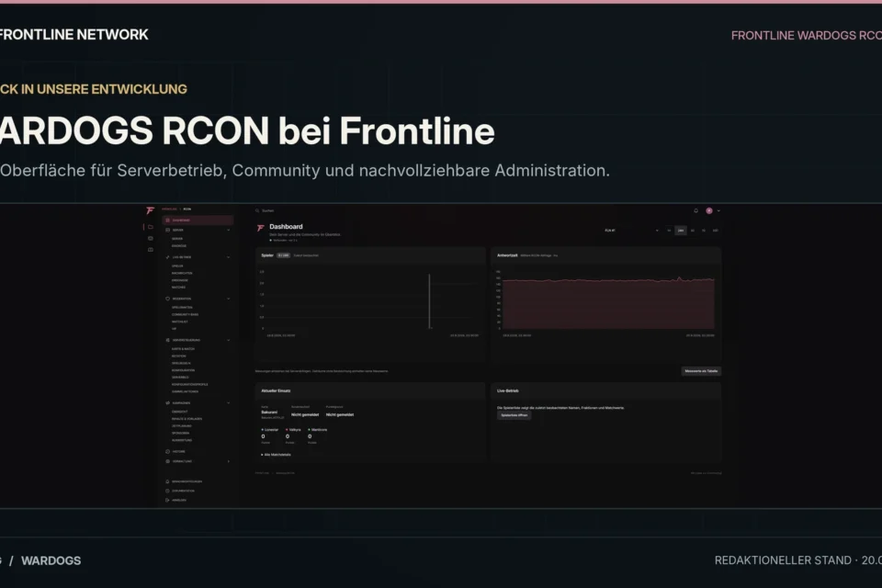Open Inhalte & Vorlagen under Kampagnen
This screenshot has width=882, height=588.
click(x=187, y=419)
